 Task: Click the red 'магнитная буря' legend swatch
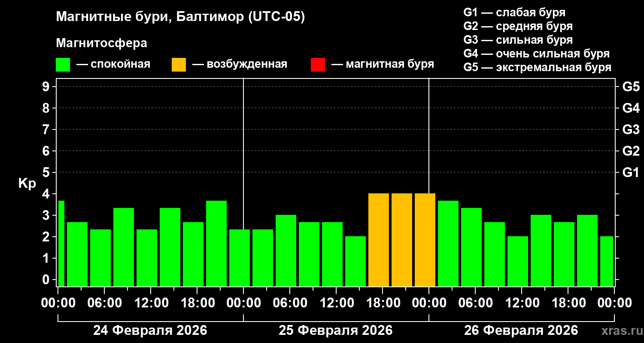[x=318, y=65]
